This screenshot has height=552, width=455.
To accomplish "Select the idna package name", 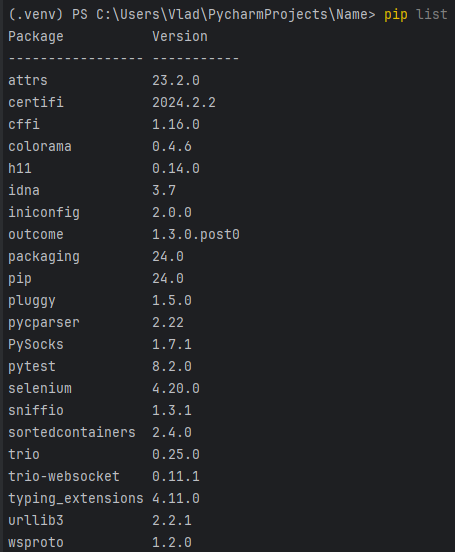I will 24,190.
